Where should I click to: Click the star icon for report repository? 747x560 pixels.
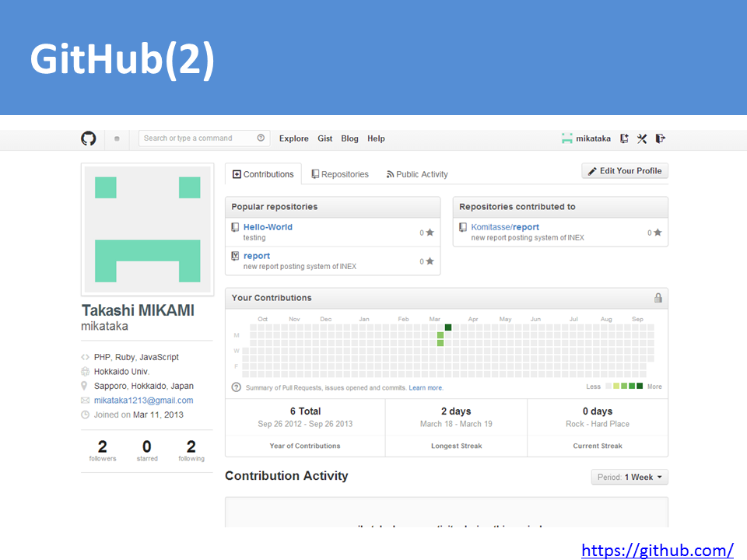[x=430, y=261]
